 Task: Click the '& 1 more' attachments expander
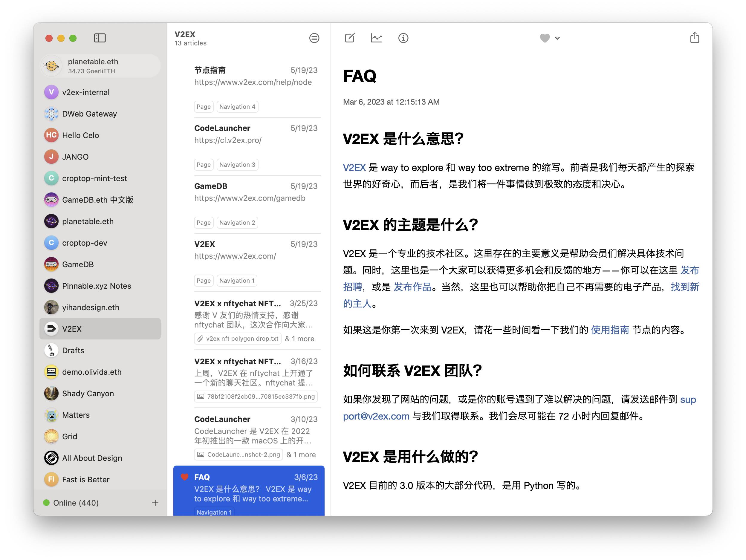coord(299,339)
